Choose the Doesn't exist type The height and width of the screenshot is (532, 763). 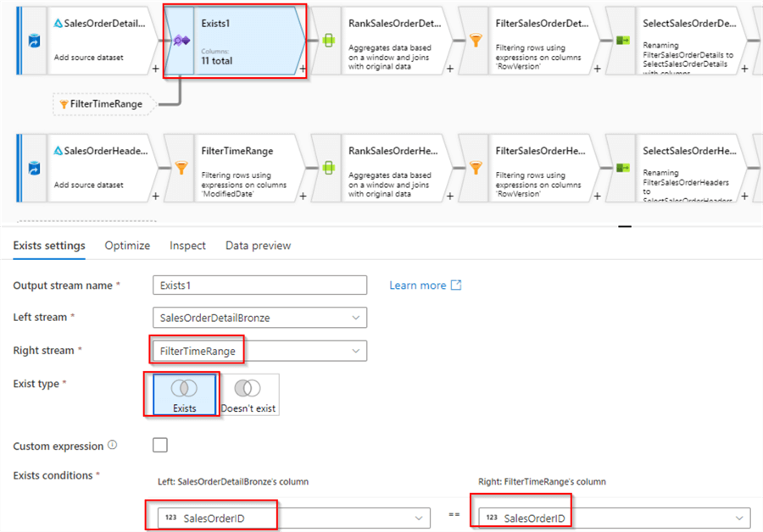pyautogui.click(x=248, y=395)
